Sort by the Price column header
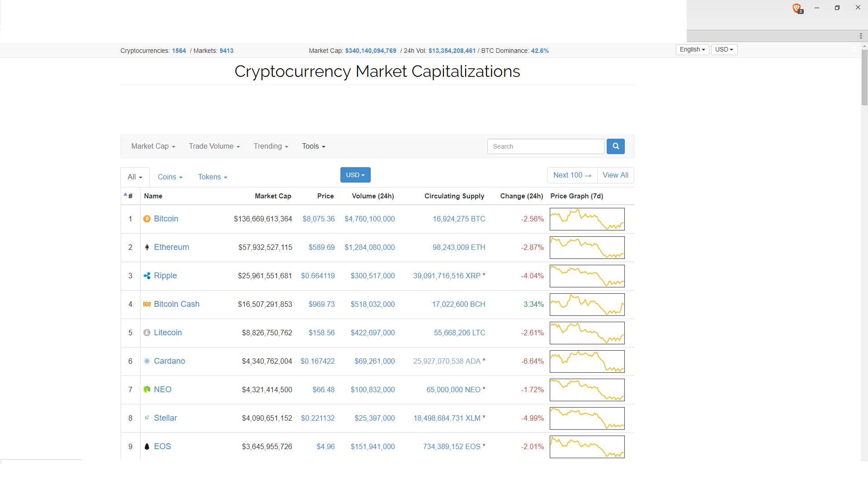Screen dimensions: 868x488 (x=325, y=196)
